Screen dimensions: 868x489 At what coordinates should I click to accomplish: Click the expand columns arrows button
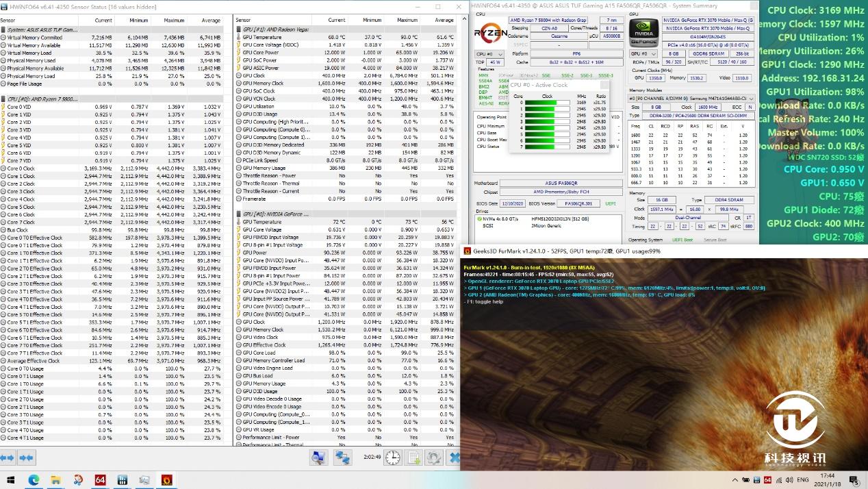click(x=8, y=457)
